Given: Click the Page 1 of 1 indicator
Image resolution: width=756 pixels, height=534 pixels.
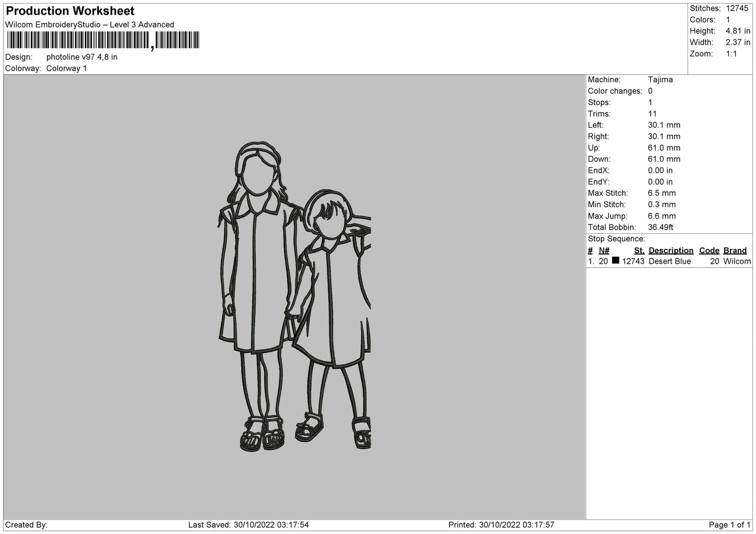Looking at the screenshot, I should (x=730, y=525).
